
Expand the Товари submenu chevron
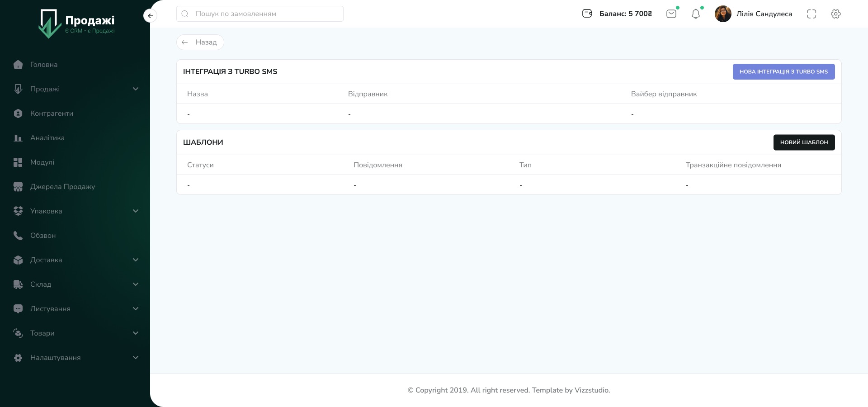click(136, 333)
